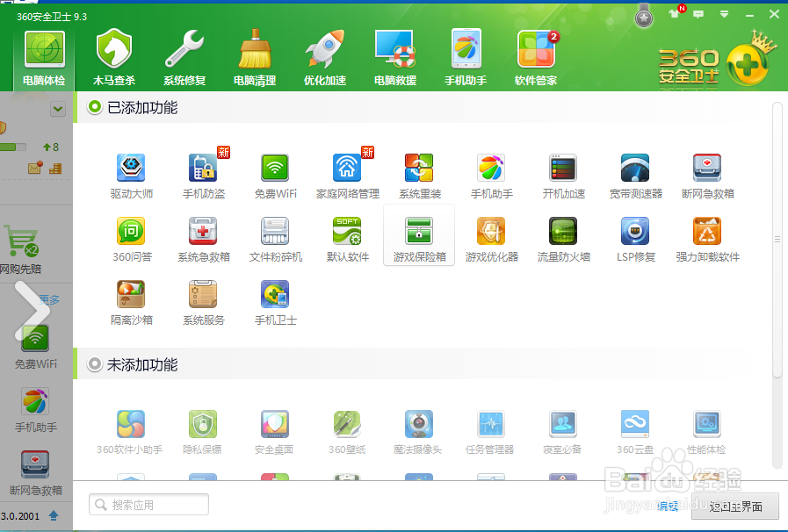Image resolution: width=788 pixels, height=532 pixels.
Task: Add 魔法摄像头 magic camera tool
Action: [x=419, y=433]
